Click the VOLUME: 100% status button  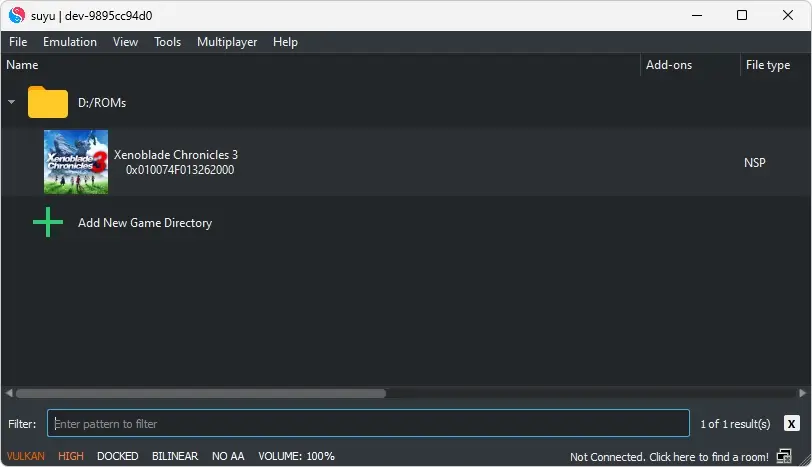[x=296, y=456]
